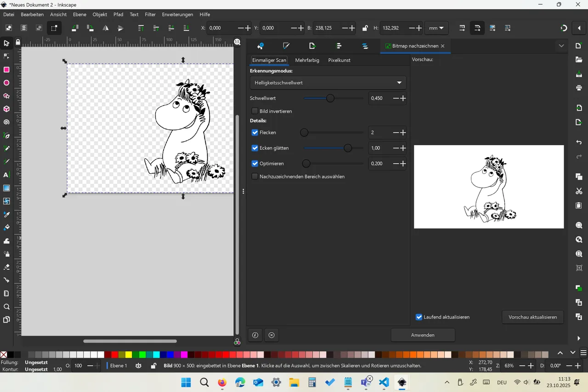Disable the Laufend aktualisieren checkbox
Viewport: 588px width, 392px height.
(419, 317)
